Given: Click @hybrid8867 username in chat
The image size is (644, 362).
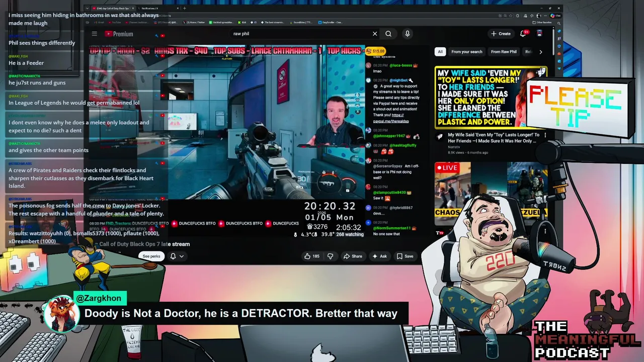Looking at the screenshot, I should [401, 208].
